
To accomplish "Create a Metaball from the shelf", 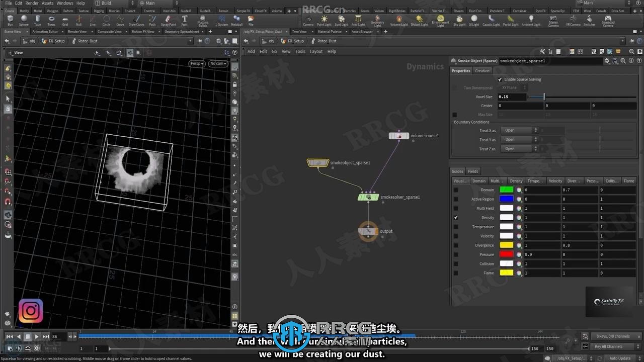I will point(236,21).
